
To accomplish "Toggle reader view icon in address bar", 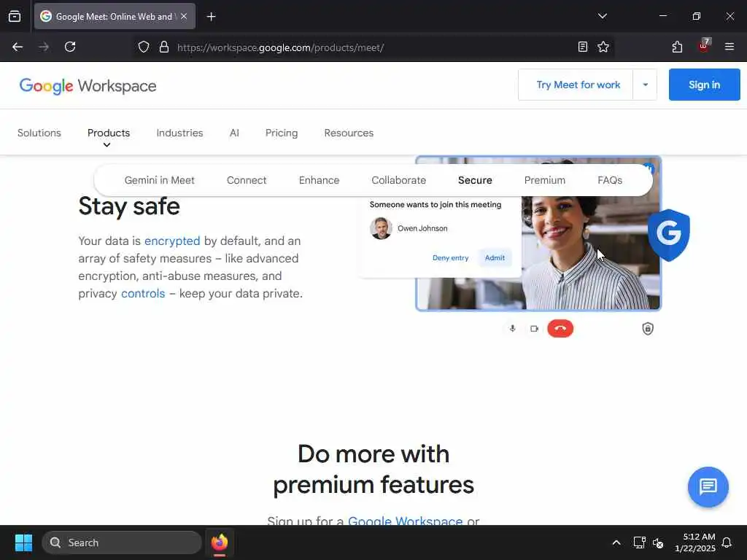I will click(x=583, y=47).
